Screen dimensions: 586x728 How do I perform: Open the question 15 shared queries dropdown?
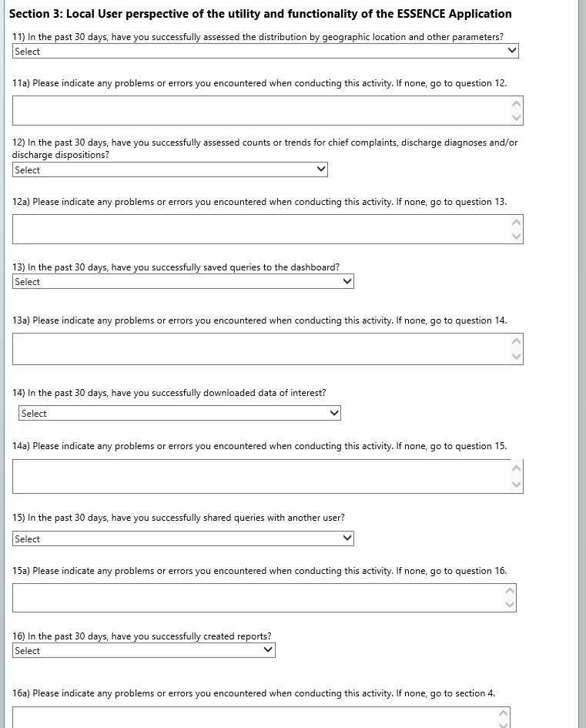click(x=183, y=539)
